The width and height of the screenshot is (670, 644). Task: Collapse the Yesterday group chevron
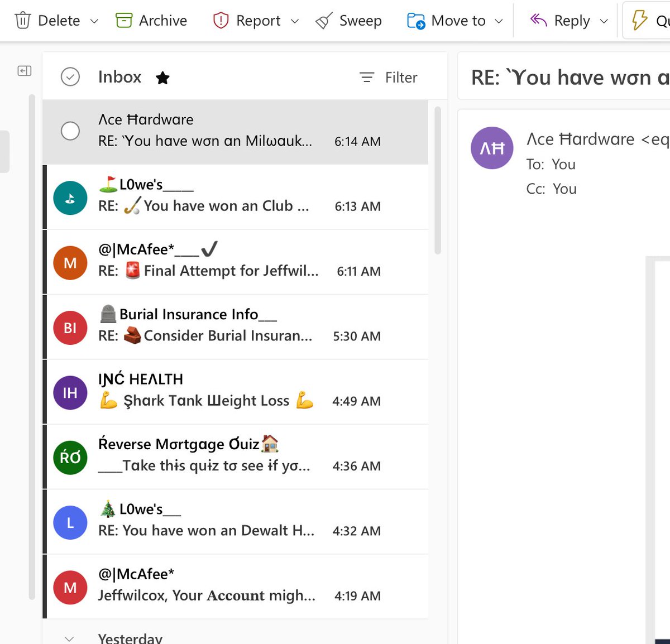(69, 638)
